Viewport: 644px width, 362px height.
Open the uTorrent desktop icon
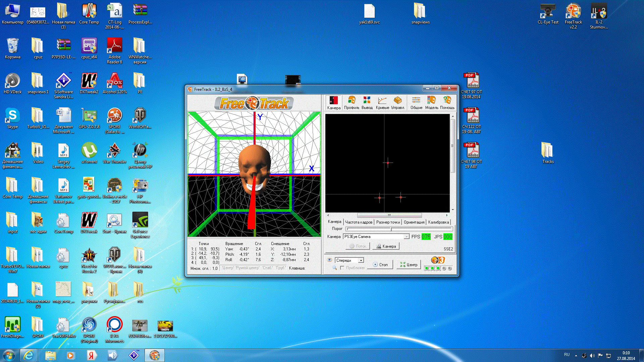click(x=89, y=153)
